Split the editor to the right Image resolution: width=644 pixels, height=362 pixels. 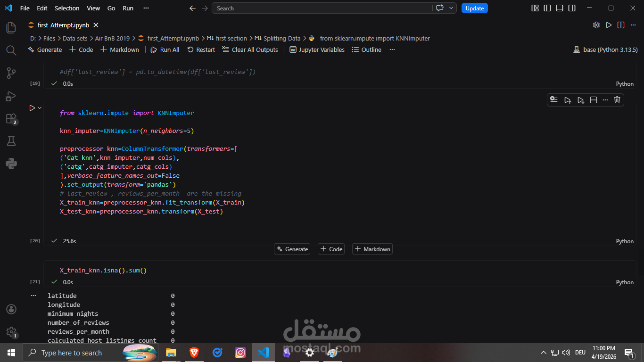click(621, 25)
